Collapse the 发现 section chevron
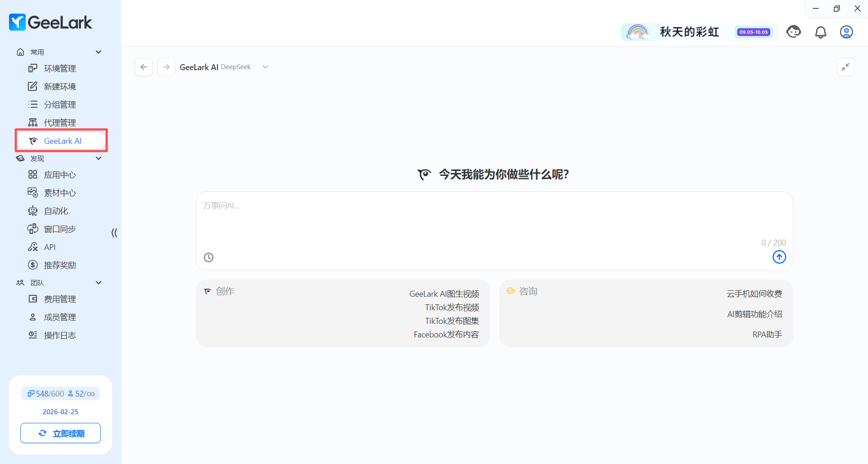The width and height of the screenshot is (868, 464). [x=99, y=158]
